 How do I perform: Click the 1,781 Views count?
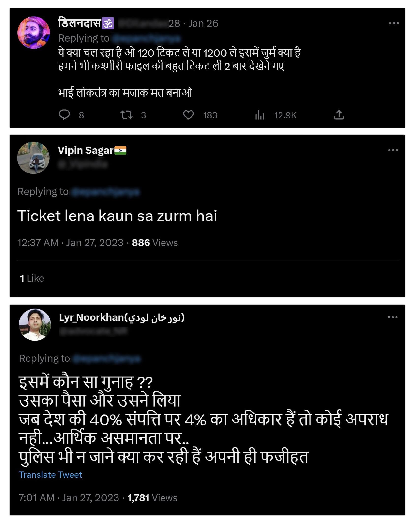pyautogui.click(x=152, y=498)
